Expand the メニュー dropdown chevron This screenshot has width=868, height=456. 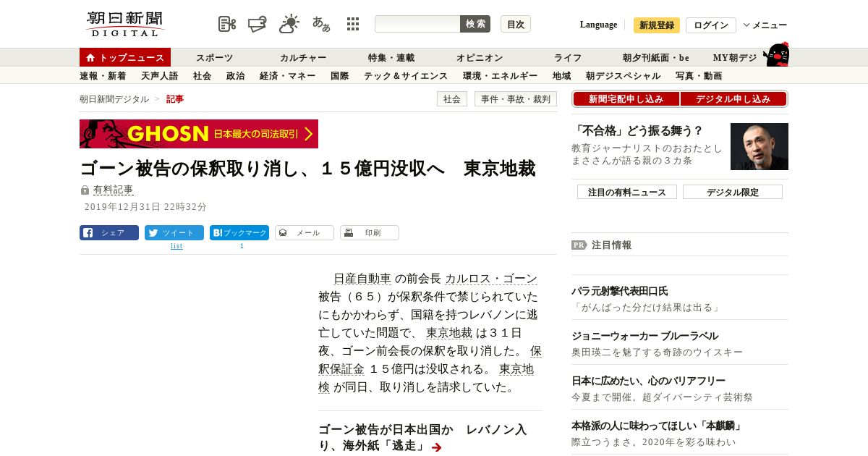(x=746, y=25)
